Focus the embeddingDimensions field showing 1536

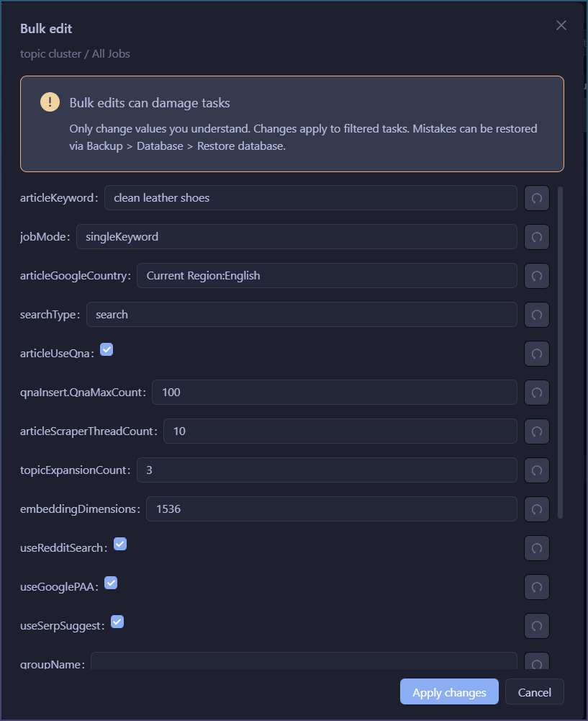[331, 509]
